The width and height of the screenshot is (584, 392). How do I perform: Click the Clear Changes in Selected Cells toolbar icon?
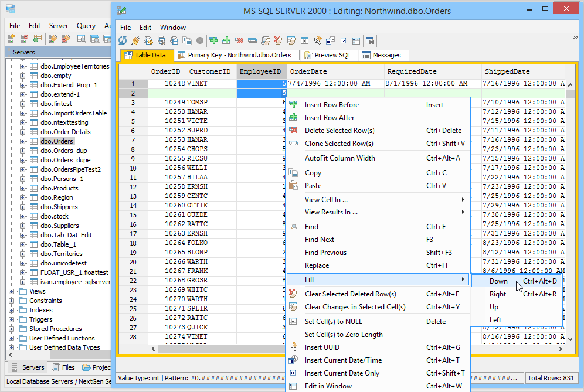tap(291, 40)
